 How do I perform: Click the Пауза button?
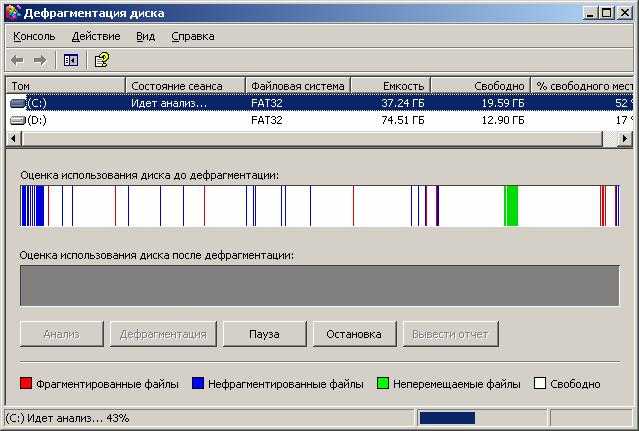point(264,334)
